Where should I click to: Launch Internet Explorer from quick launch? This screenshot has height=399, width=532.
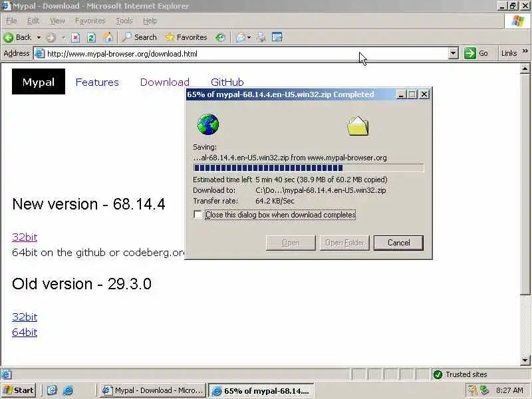[68, 390]
